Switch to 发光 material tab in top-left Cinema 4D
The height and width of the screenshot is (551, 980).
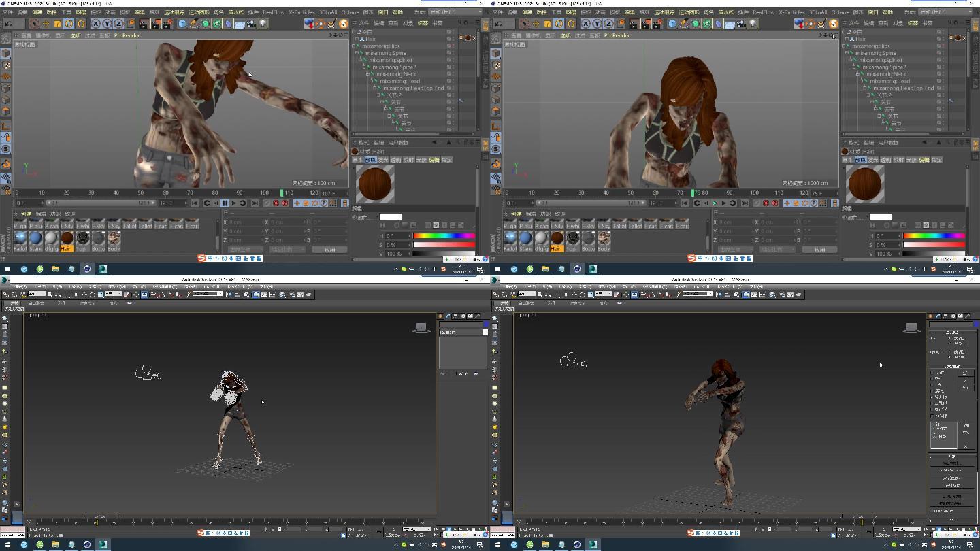(x=383, y=160)
